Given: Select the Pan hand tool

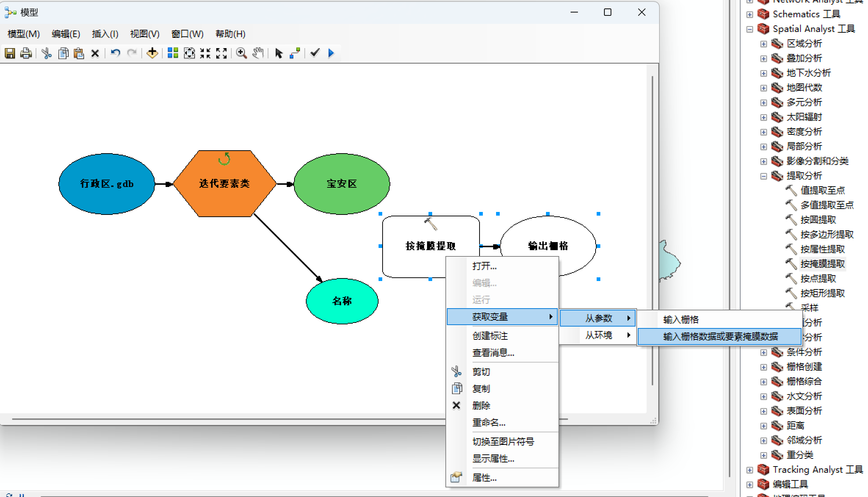Looking at the screenshot, I should (x=258, y=53).
